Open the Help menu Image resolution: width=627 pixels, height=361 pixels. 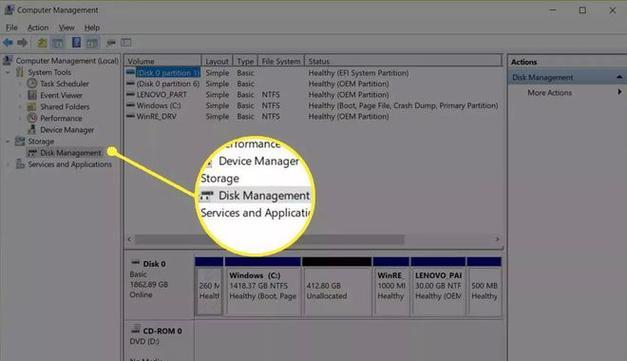coord(92,28)
